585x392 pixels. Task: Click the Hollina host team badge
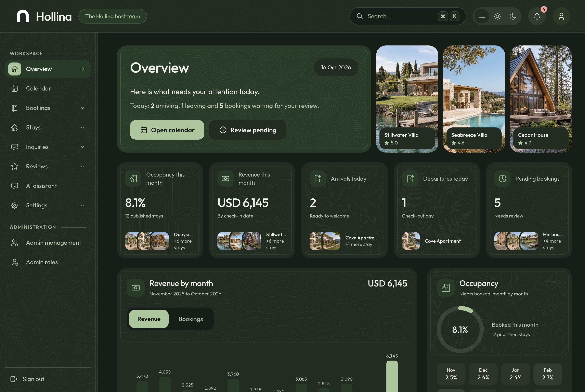[x=113, y=16]
